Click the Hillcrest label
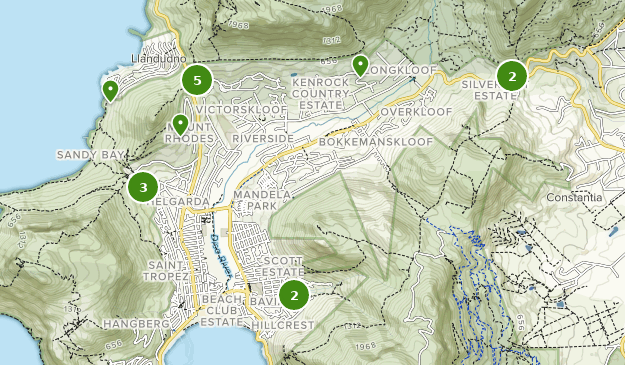This screenshot has height=365, width=625. point(283,325)
